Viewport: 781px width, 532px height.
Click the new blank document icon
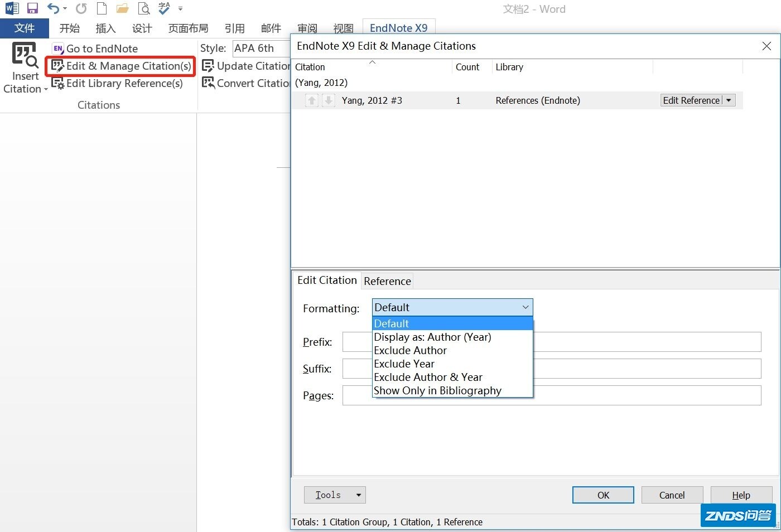102,8
